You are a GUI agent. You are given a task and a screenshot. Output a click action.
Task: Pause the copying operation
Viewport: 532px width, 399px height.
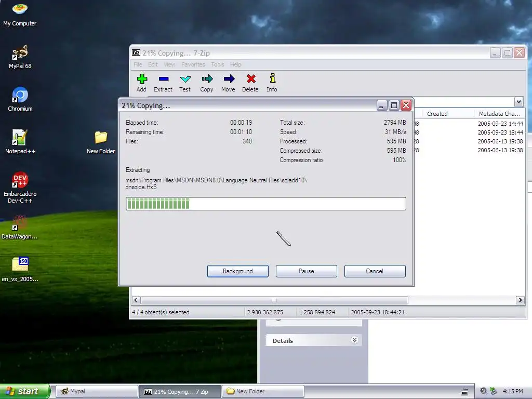point(307,271)
